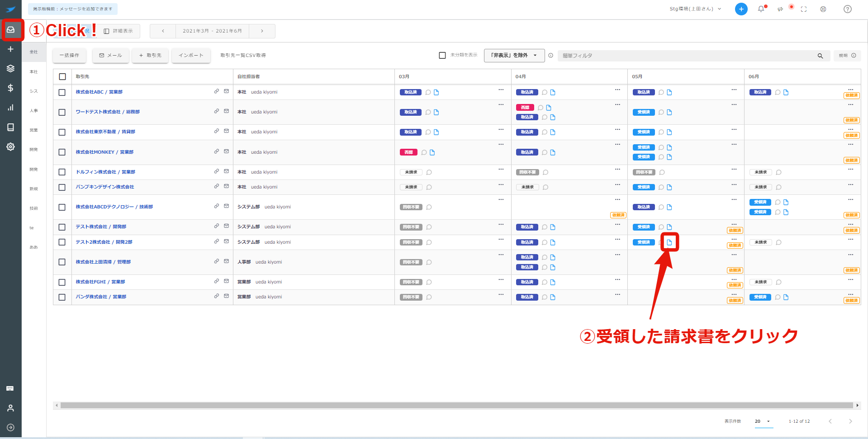The height and width of the screenshot is (439, 868).
Task: Select the 人事 department tab
Action: 34,111
